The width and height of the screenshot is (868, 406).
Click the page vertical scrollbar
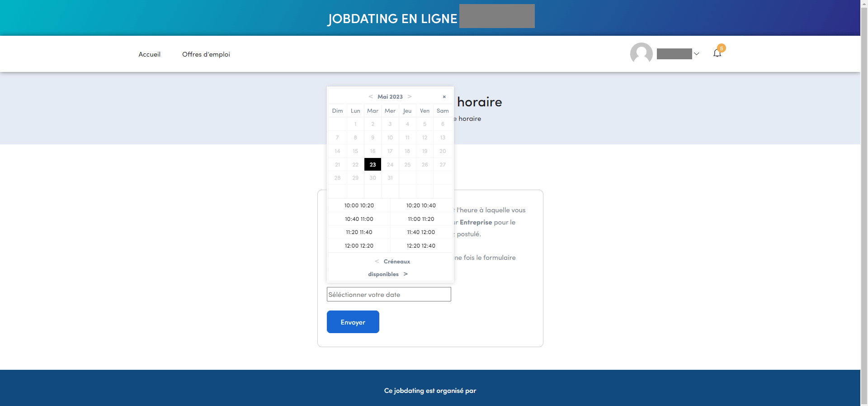[x=864, y=204]
